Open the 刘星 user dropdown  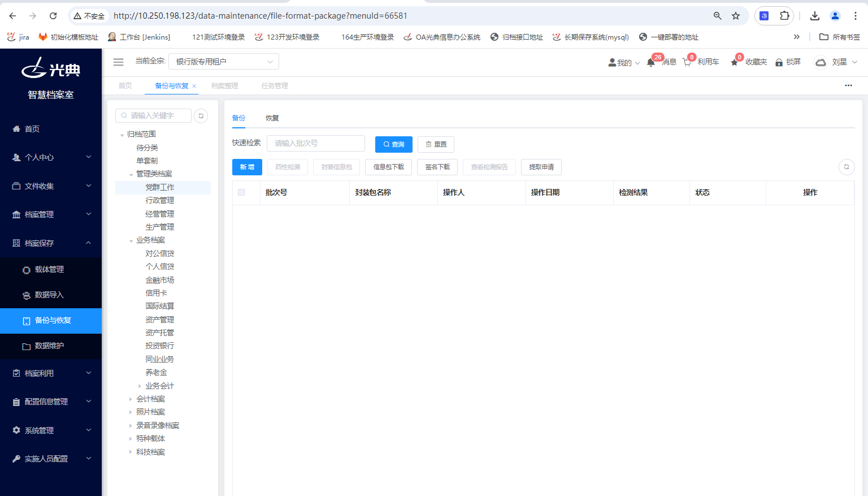[844, 62]
